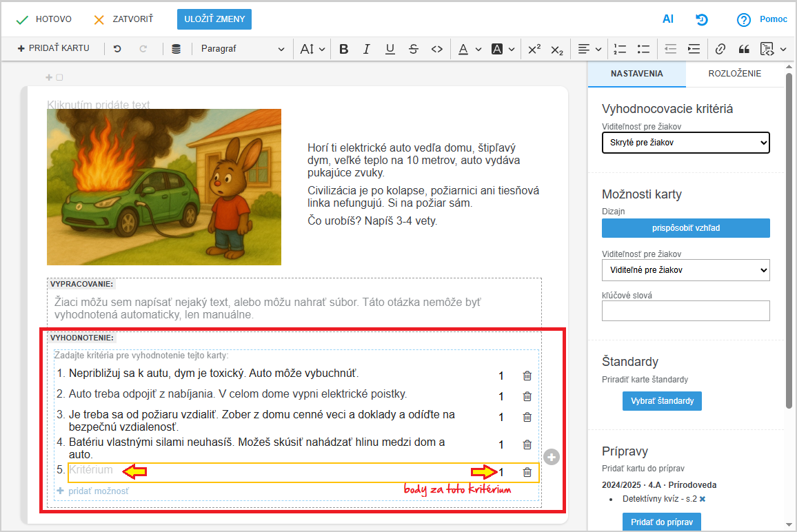
Task: Click the redo icon in toolbar
Action: click(x=143, y=49)
